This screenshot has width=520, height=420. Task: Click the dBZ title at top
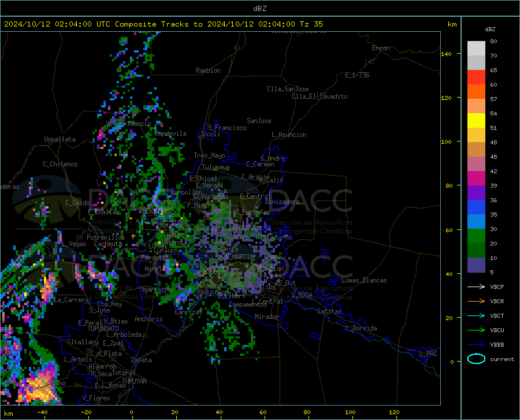tap(259, 9)
